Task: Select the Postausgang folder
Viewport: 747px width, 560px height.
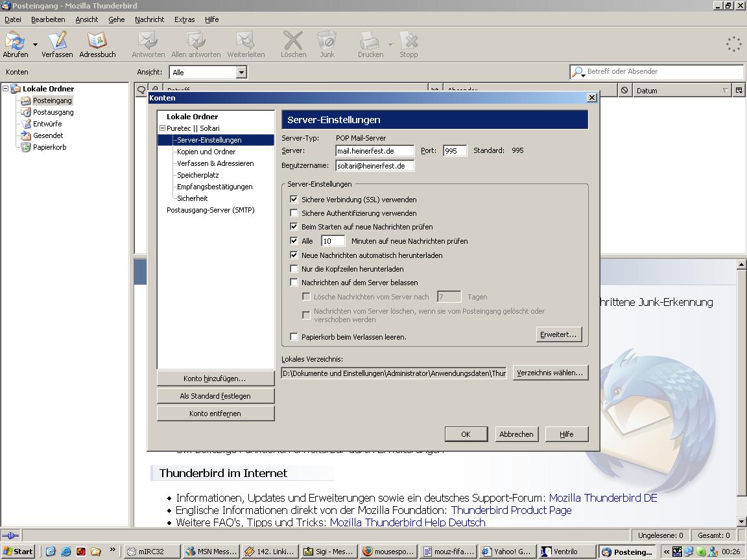Action: [x=53, y=112]
